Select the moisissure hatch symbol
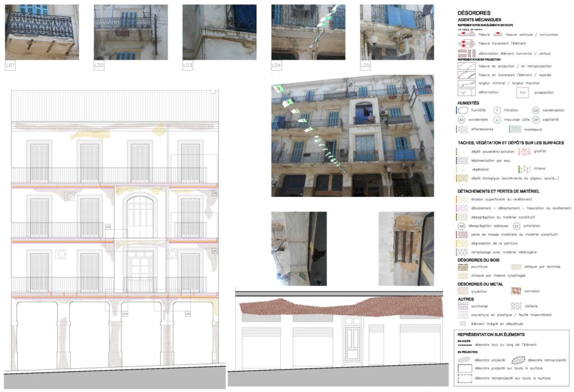 coord(515,128)
